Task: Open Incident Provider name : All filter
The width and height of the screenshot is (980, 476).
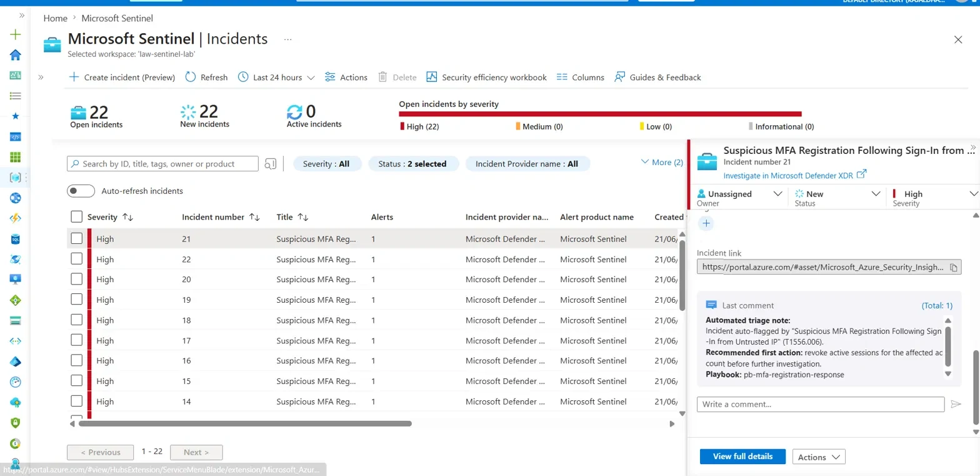Action: (x=527, y=164)
